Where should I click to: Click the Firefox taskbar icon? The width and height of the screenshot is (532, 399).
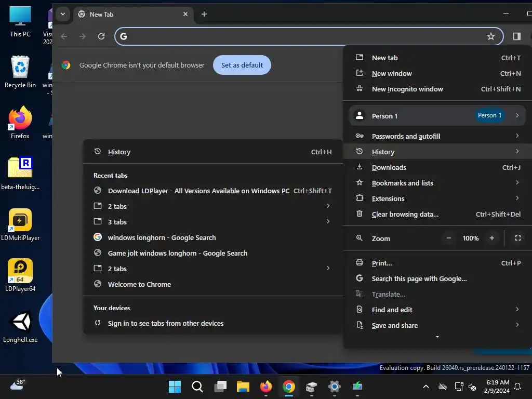pos(265,387)
